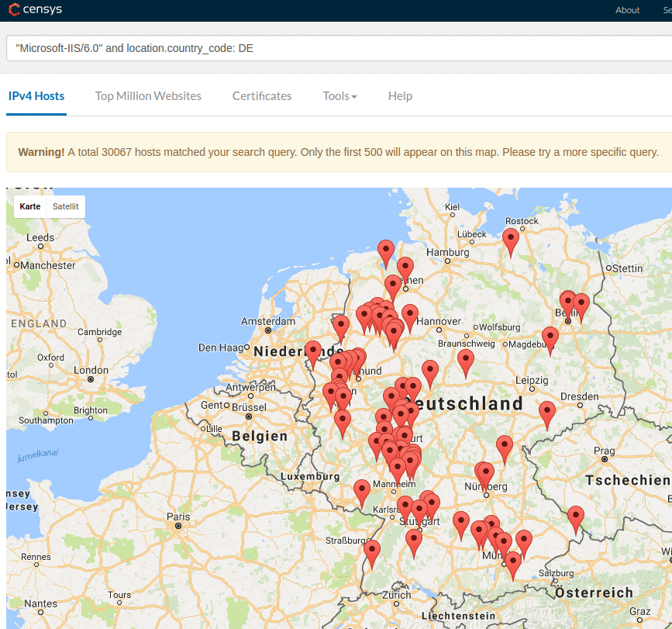Expand the Tools dropdown menu
Screen dimensions: 672x629
pos(339,96)
